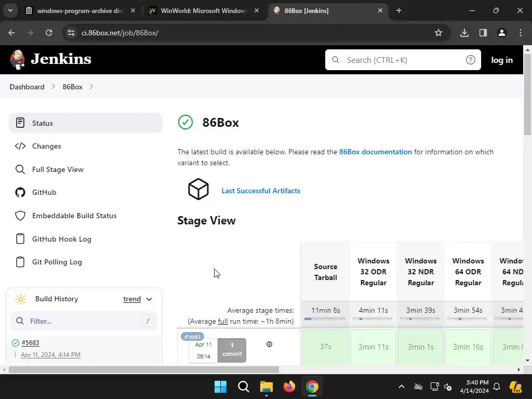532x399 pixels.
Task: Go to Dashboard breadcrumb
Action: click(x=27, y=87)
